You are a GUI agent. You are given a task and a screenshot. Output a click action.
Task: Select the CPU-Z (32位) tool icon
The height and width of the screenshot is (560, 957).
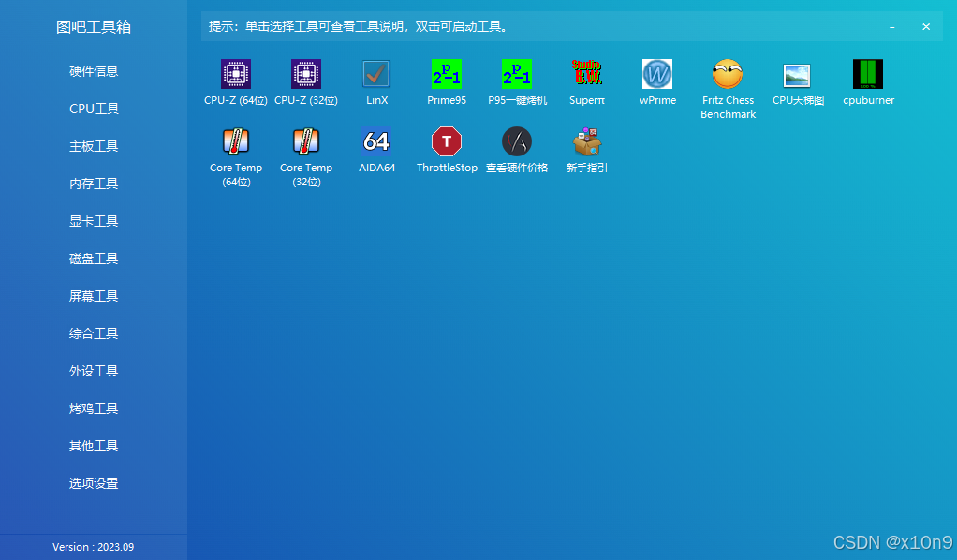coord(306,74)
